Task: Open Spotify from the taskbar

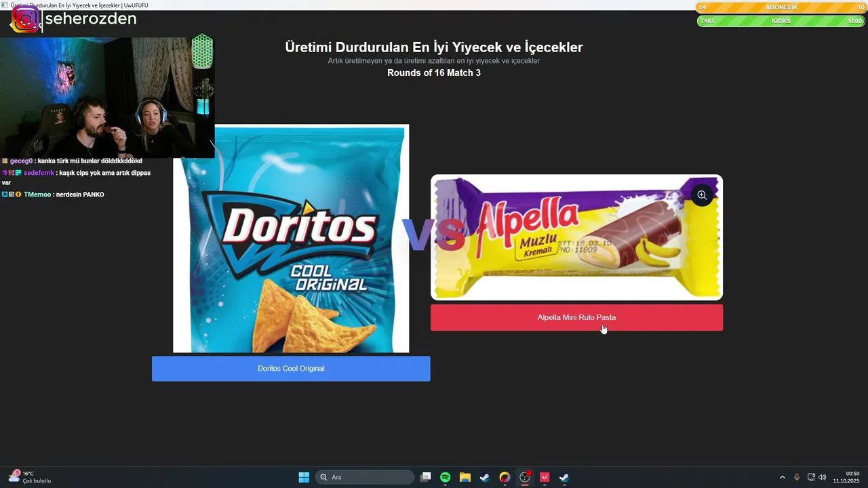Action: point(446,477)
